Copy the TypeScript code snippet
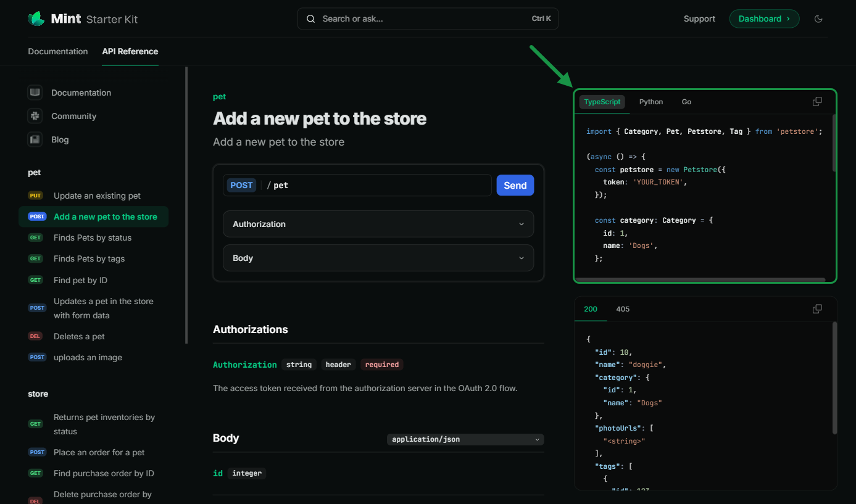Viewport: 856px width, 504px height. pos(817,101)
